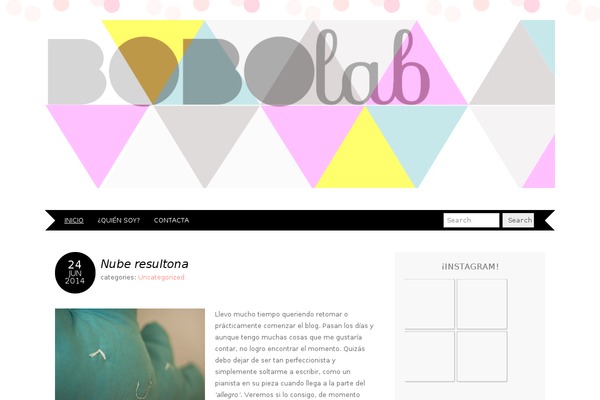The height and width of the screenshot is (400, 600).
Task: Open the Nube resultona post title
Action: pyautogui.click(x=144, y=264)
